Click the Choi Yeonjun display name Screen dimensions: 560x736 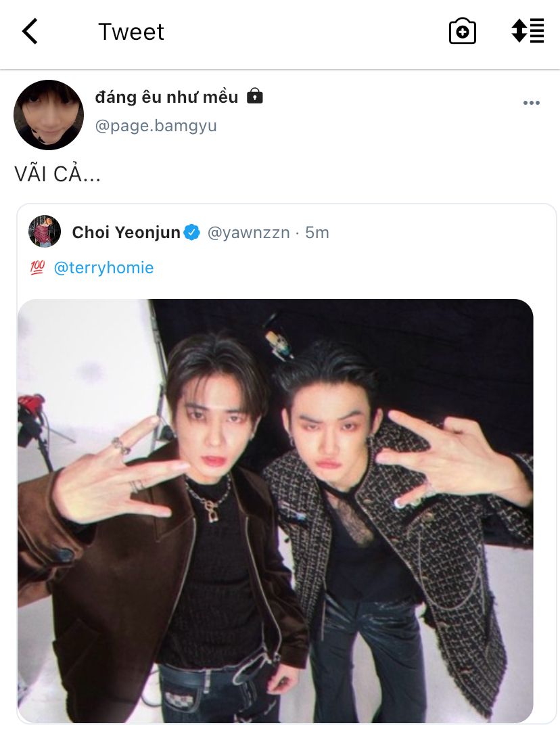coord(126,232)
